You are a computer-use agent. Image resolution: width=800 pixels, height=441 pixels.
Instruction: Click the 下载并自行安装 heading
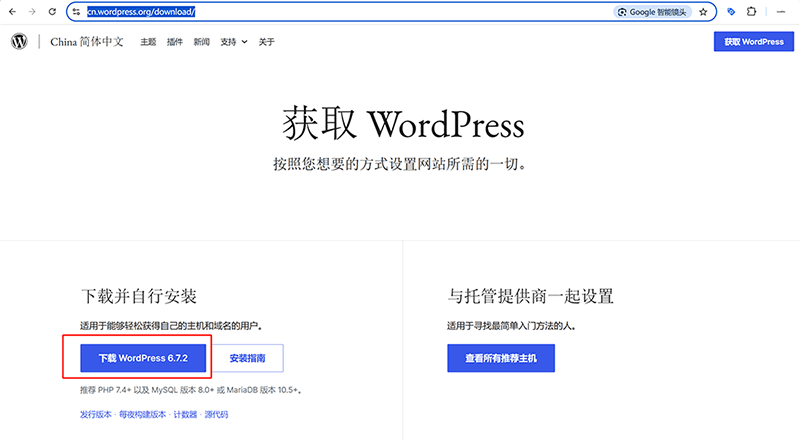coord(139,296)
